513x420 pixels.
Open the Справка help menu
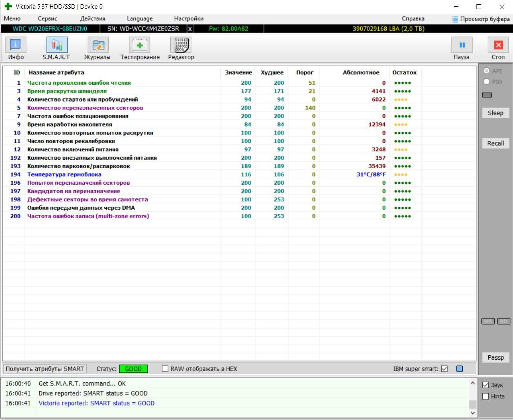pos(413,18)
